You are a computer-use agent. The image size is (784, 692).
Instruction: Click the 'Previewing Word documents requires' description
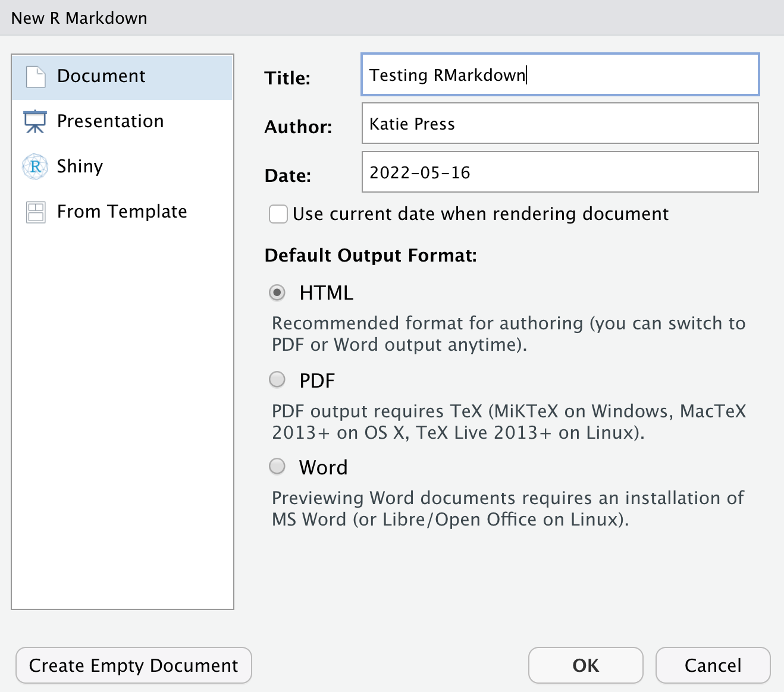pyautogui.click(x=508, y=508)
